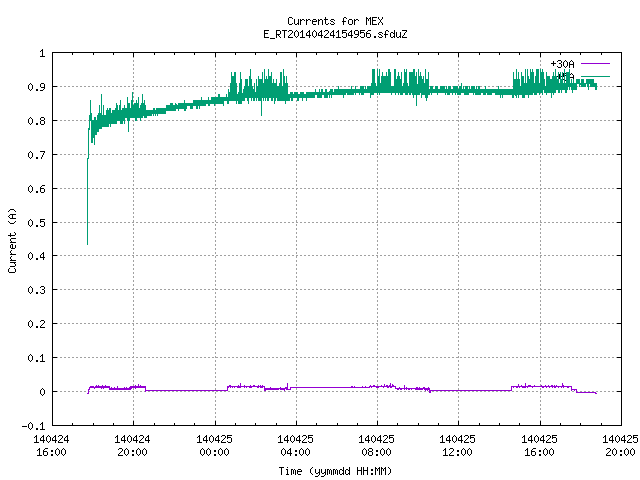
Task: Click the y-axis value '0.5'
Action: click(x=36, y=223)
